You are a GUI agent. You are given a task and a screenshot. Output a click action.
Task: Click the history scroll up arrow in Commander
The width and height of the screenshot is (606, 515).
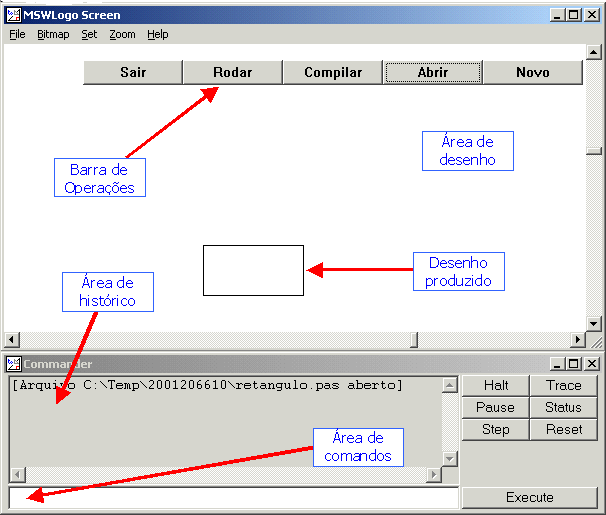(x=449, y=385)
